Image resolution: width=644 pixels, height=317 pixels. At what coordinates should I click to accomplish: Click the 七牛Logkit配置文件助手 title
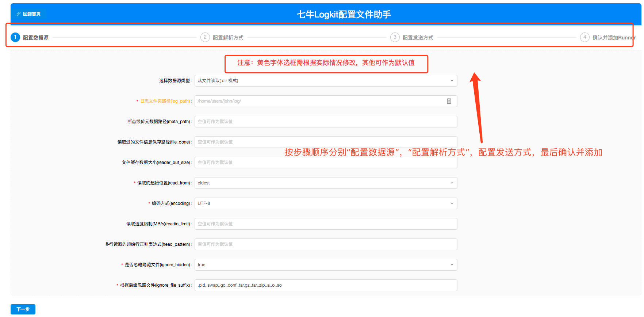pyautogui.click(x=344, y=14)
